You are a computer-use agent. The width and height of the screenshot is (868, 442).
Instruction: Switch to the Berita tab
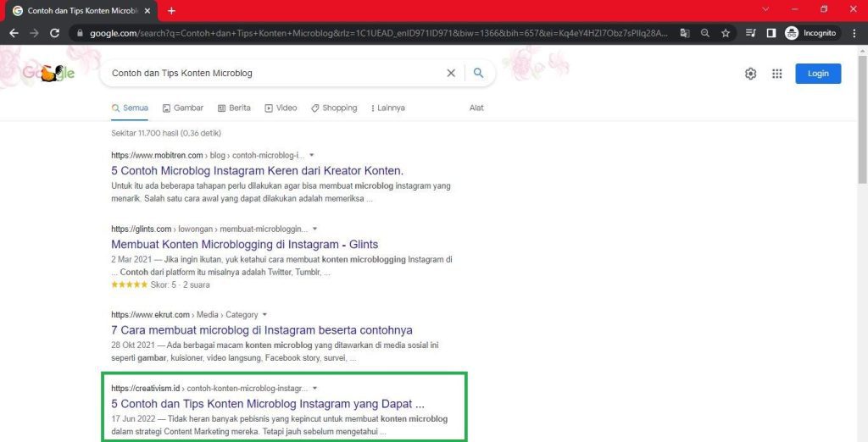234,108
